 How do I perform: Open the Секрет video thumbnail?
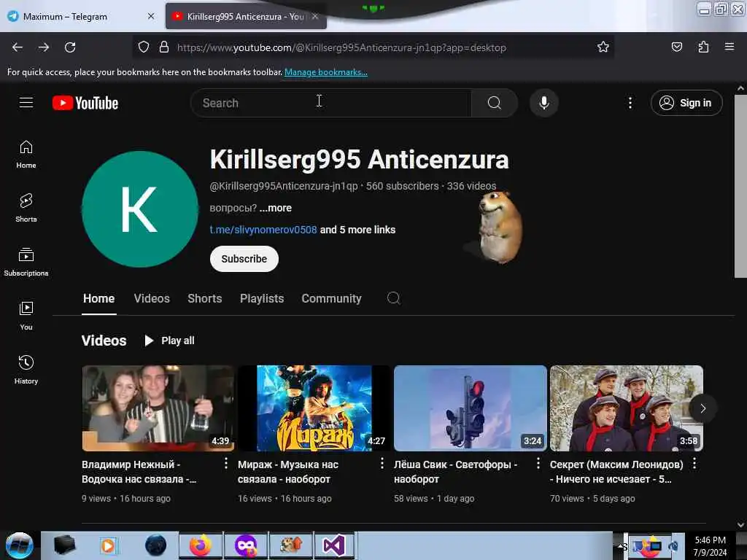(x=627, y=408)
